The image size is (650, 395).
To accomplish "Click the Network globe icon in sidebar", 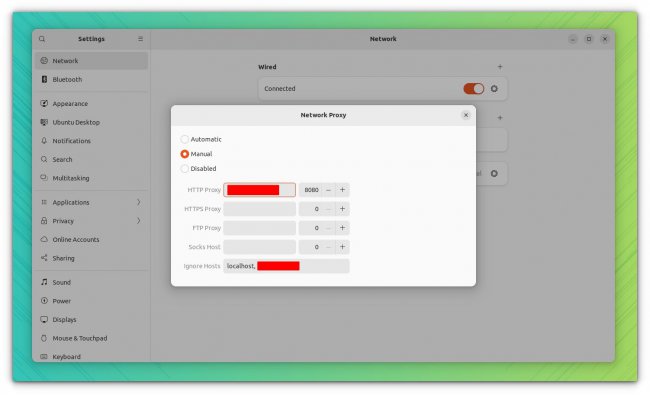I will [44, 61].
